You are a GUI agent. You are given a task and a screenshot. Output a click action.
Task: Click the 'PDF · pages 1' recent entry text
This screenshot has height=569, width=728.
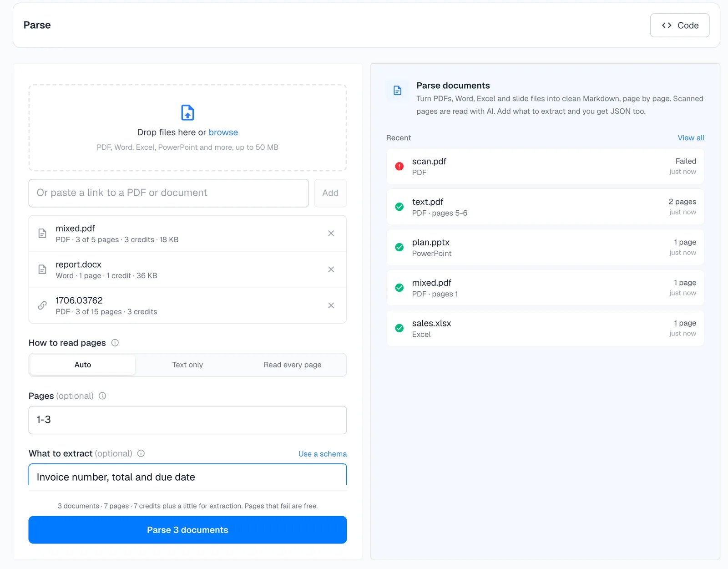pyautogui.click(x=435, y=294)
